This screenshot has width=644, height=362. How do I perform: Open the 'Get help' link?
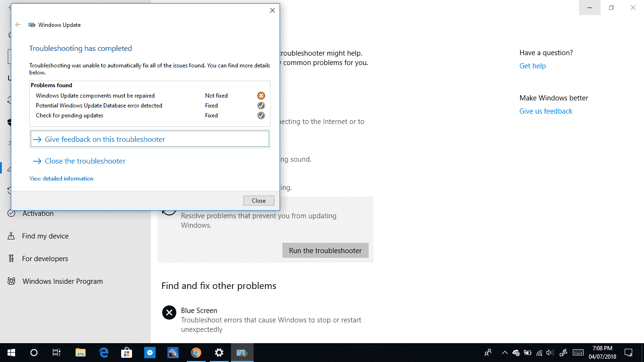(533, 66)
